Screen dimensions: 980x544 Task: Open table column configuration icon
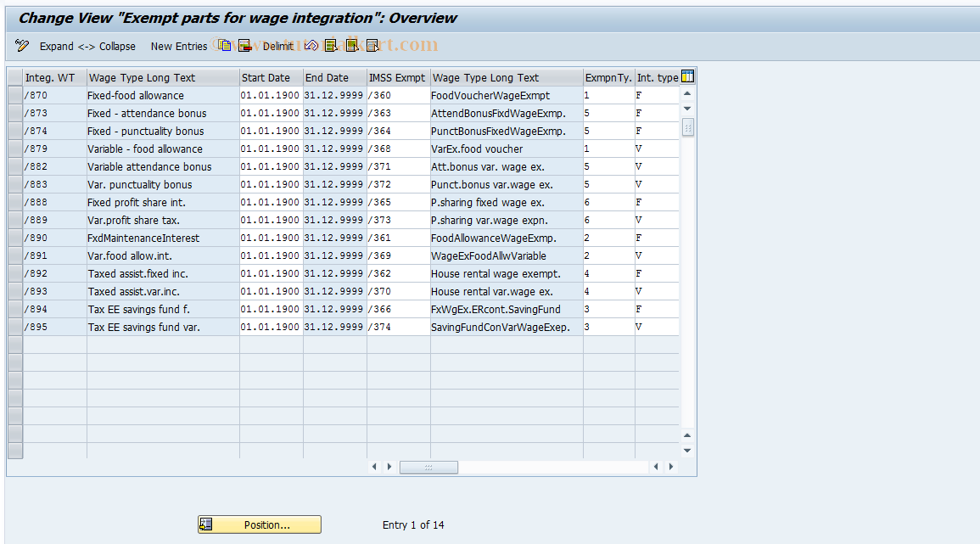(687, 77)
